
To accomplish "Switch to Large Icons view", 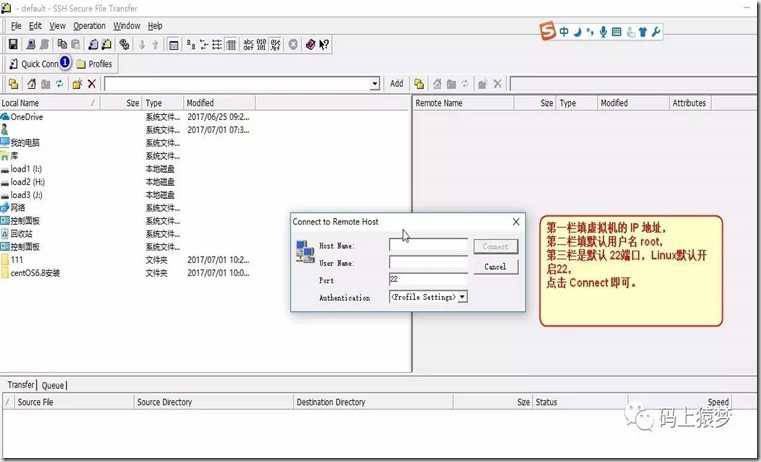I will [x=191, y=45].
